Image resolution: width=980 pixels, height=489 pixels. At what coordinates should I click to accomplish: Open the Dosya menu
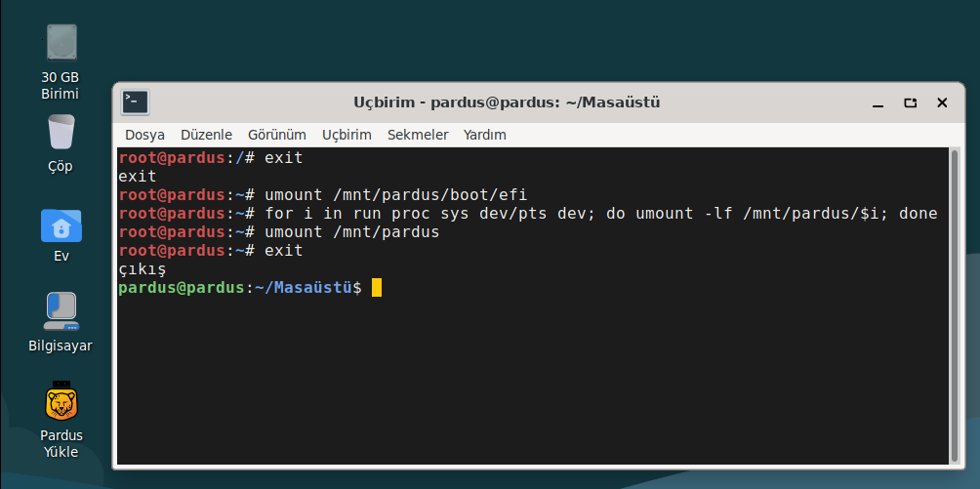(x=145, y=135)
